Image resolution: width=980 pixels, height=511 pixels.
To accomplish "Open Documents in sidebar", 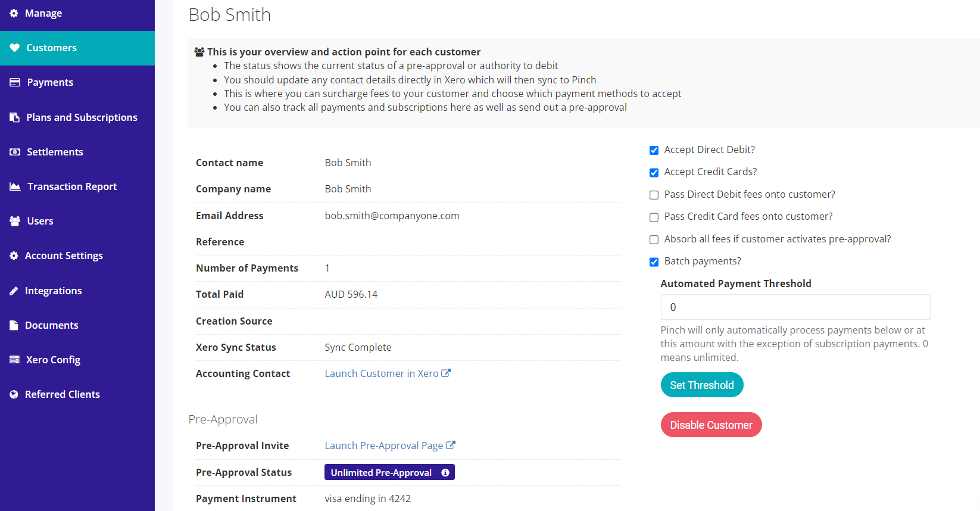I will (77, 325).
